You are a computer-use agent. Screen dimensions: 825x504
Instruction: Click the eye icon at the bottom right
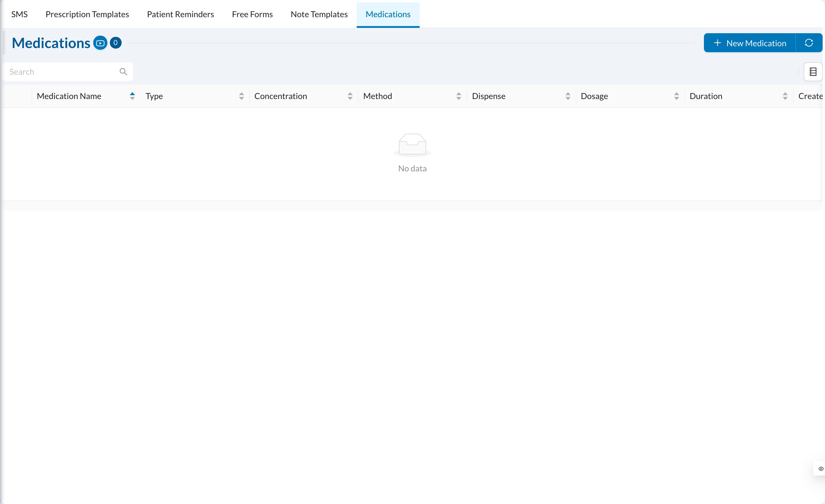point(821,468)
